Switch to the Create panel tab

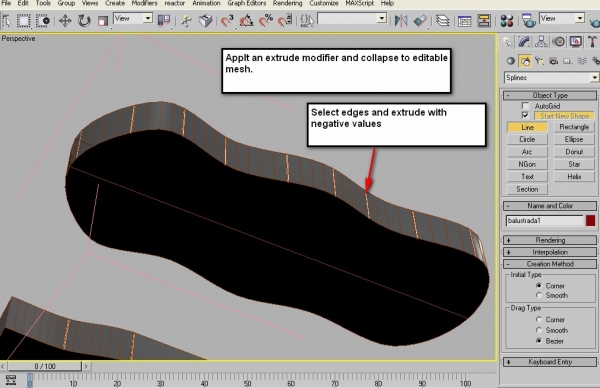click(508, 41)
